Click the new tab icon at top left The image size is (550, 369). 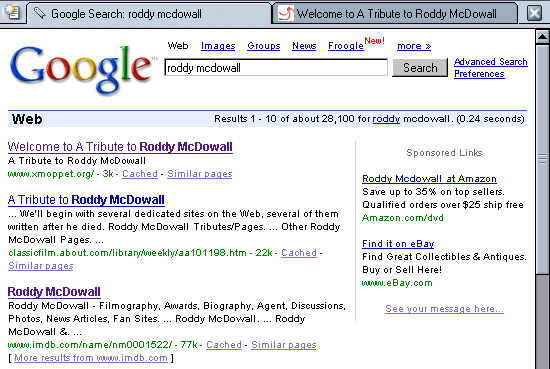pyautogui.click(x=12, y=13)
